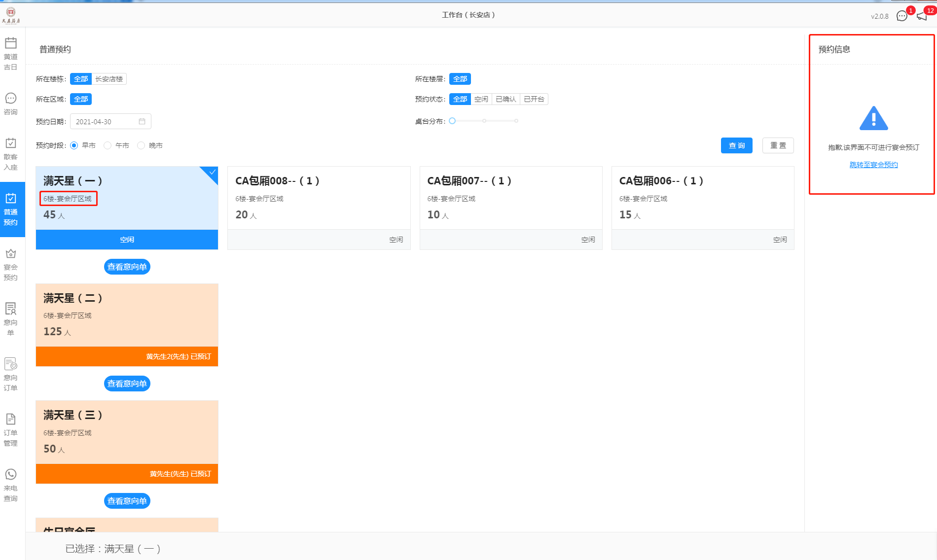Click 查看意向单 under 满天星（一）
The image size is (937, 560).
(x=127, y=267)
